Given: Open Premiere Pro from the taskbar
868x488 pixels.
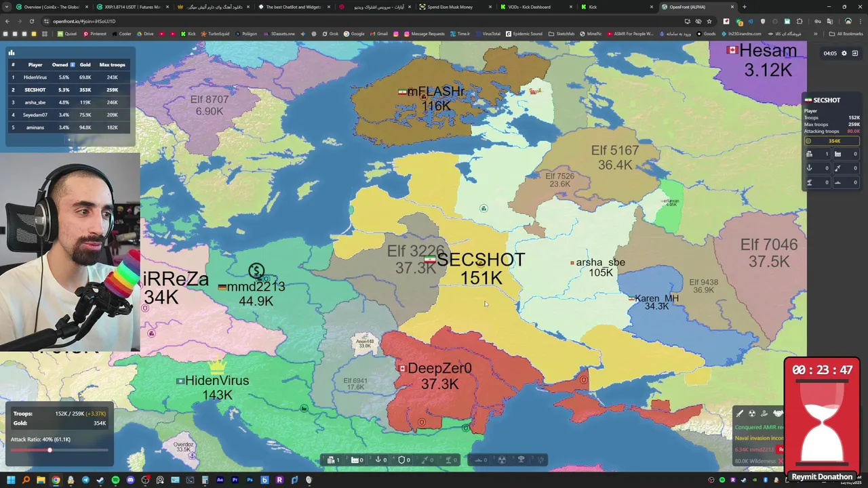Looking at the screenshot, I should [x=235, y=480].
